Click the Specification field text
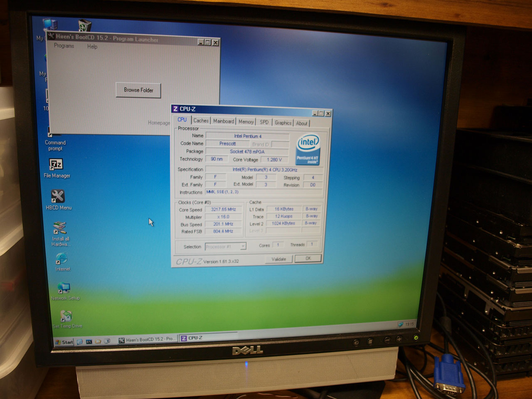This screenshot has height=399, width=532. [x=264, y=170]
